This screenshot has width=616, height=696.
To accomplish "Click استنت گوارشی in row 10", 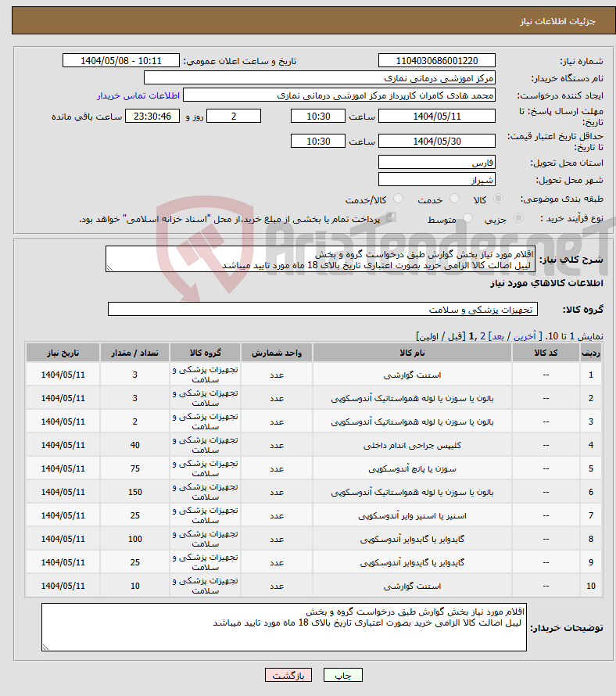I will tap(412, 587).
